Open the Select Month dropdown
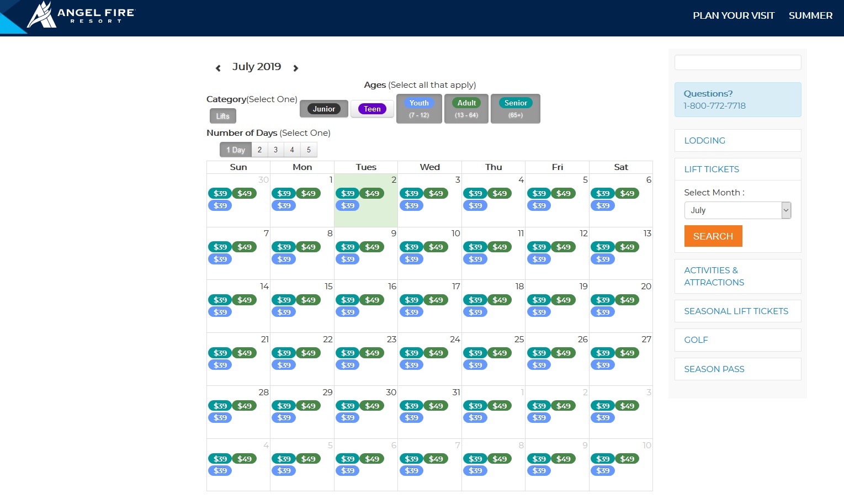 [737, 210]
